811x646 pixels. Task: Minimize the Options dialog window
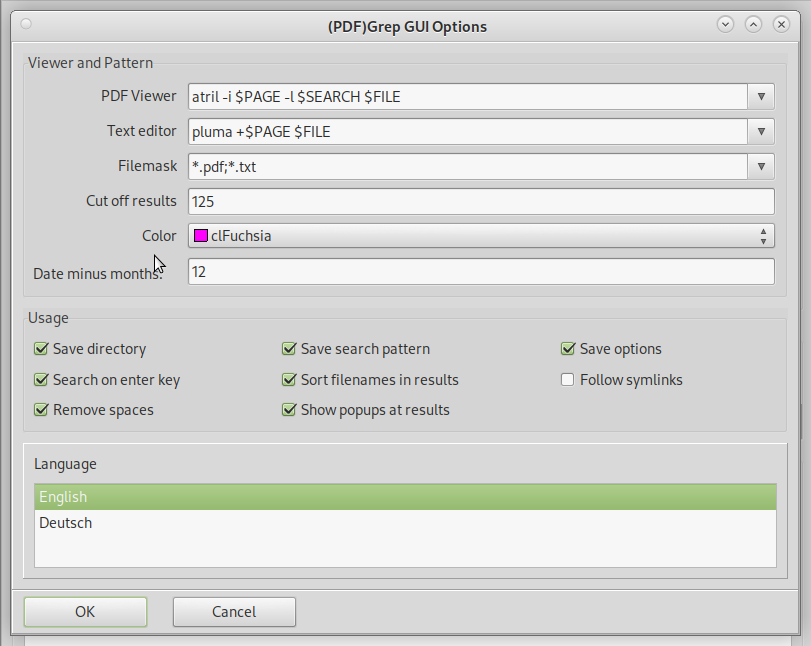(725, 24)
